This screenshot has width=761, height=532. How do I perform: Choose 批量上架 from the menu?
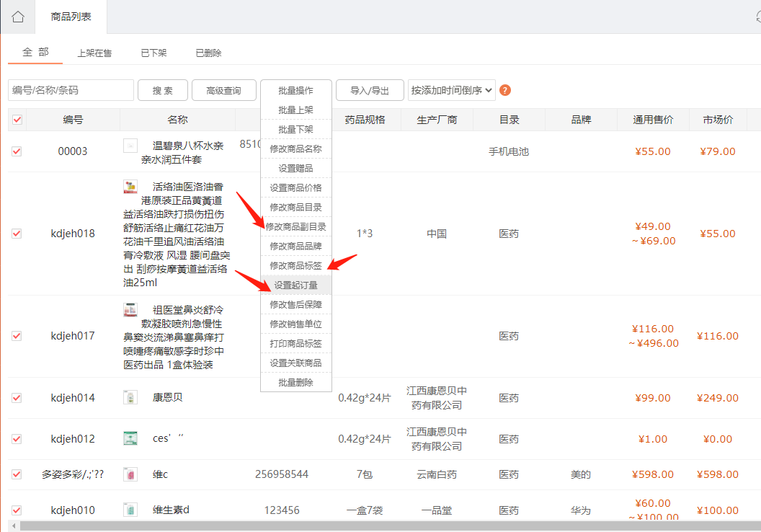[x=296, y=110]
